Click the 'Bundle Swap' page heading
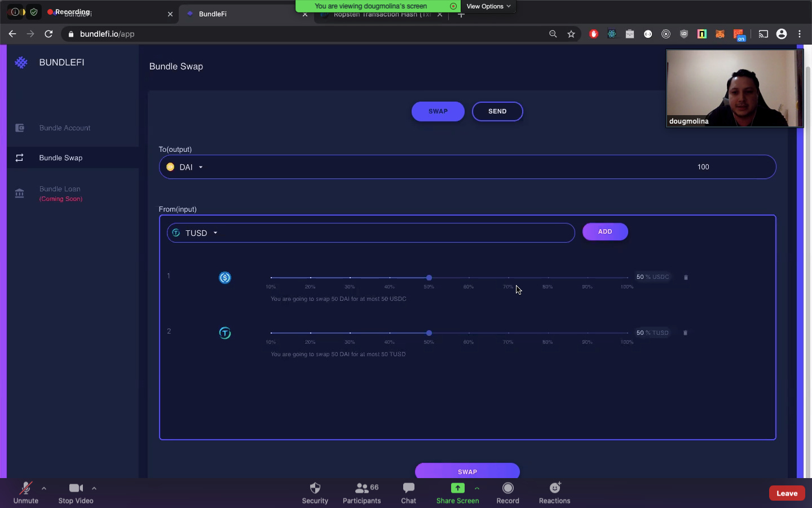The width and height of the screenshot is (812, 508). click(176, 67)
